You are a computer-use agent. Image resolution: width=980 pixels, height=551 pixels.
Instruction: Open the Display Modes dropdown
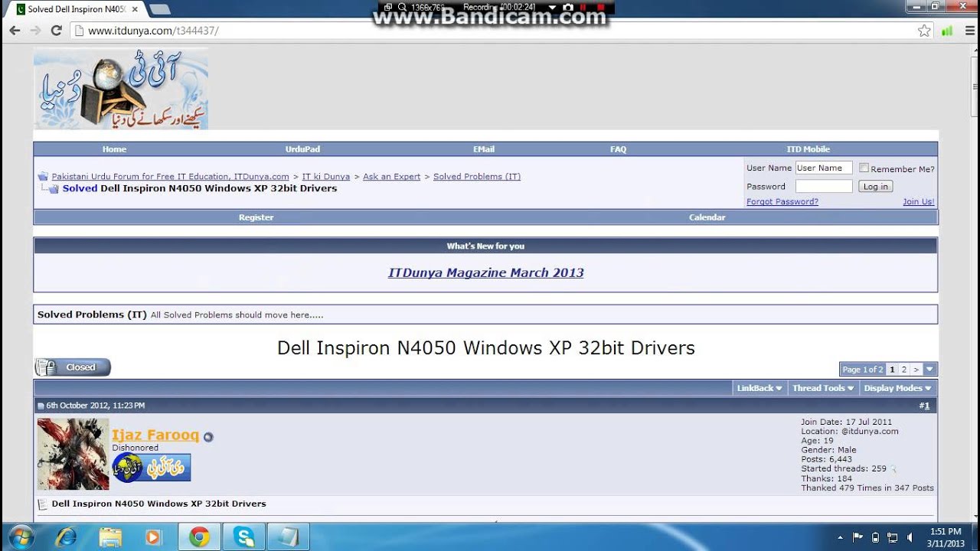897,388
